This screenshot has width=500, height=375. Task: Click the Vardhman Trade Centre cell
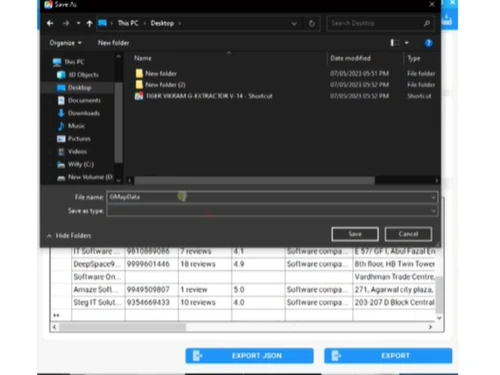(394, 277)
